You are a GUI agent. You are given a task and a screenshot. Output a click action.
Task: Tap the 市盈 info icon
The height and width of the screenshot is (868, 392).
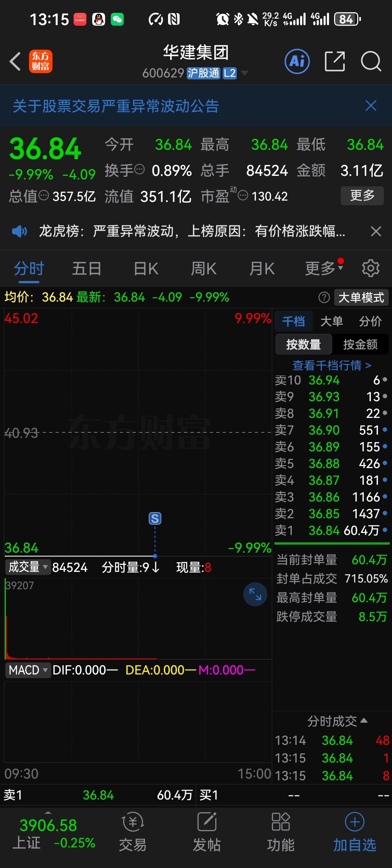[243, 195]
